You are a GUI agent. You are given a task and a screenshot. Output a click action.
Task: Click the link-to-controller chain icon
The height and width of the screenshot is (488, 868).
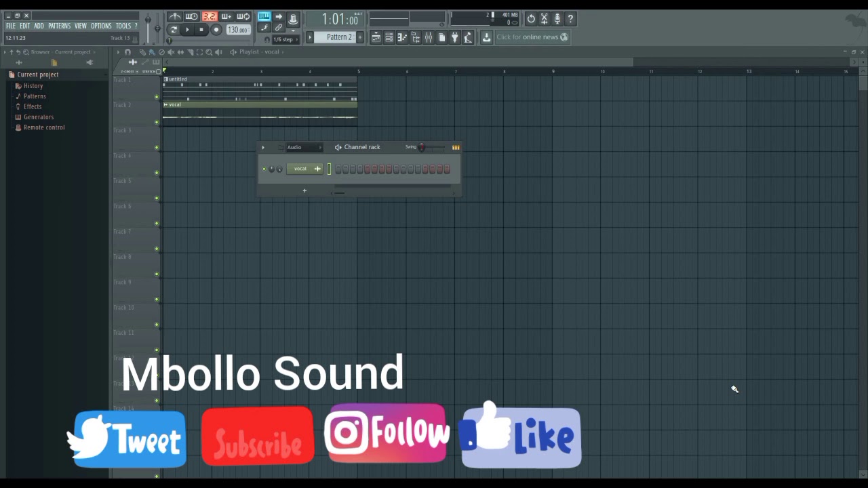click(x=278, y=27)
